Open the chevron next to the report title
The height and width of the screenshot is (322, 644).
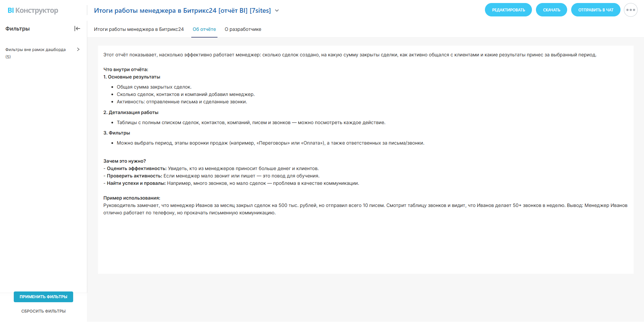277,11
